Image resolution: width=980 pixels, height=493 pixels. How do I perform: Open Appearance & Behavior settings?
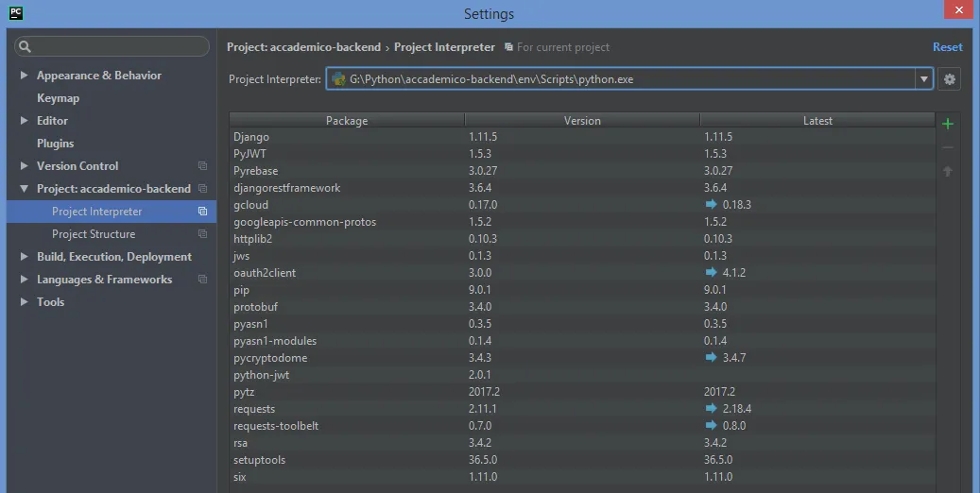tap(98, 75)
